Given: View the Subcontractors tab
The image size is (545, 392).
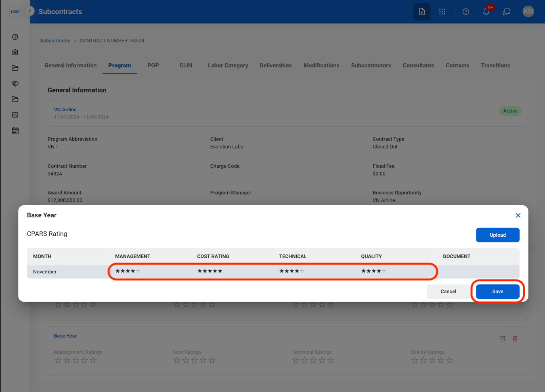Looking at the screenshot, I should point(371,65).
